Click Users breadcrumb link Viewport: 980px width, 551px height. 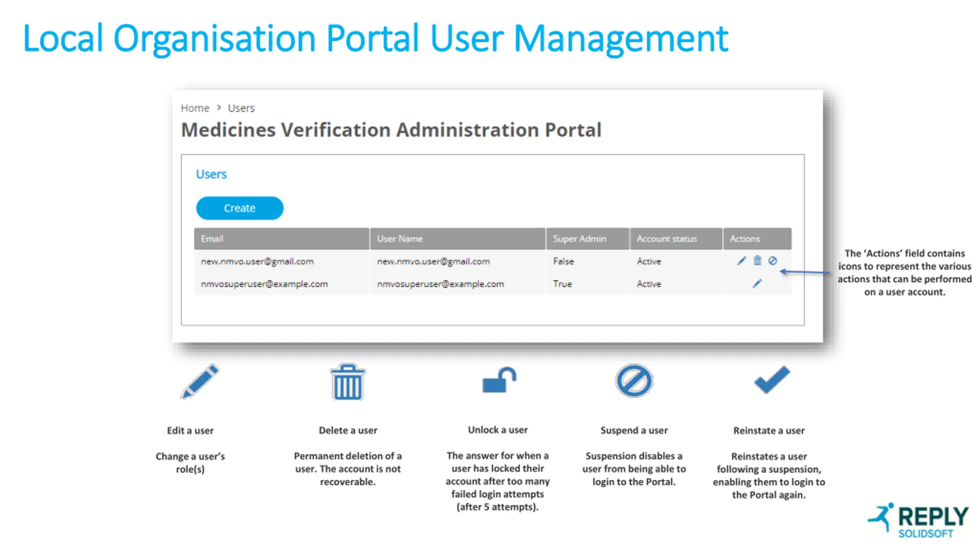click(x=241, y=108)
